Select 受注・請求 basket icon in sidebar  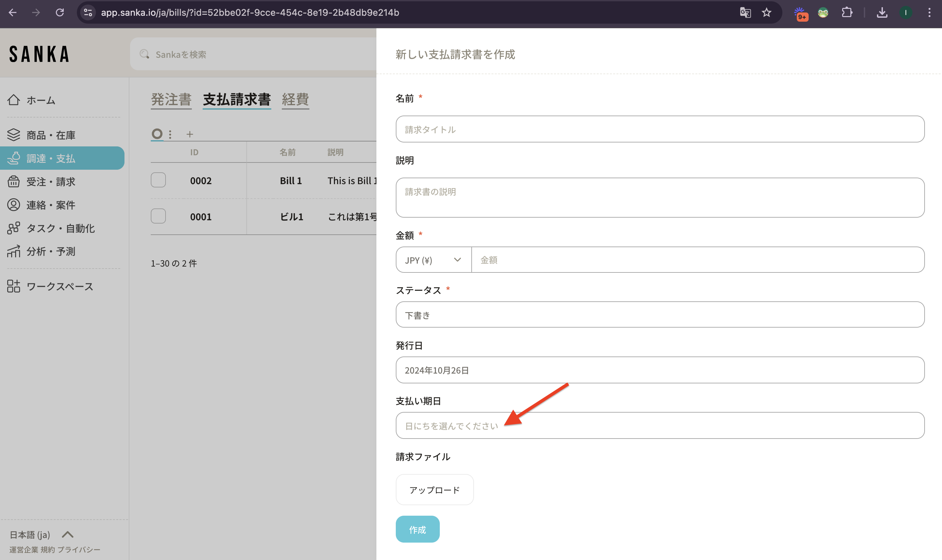13,182
